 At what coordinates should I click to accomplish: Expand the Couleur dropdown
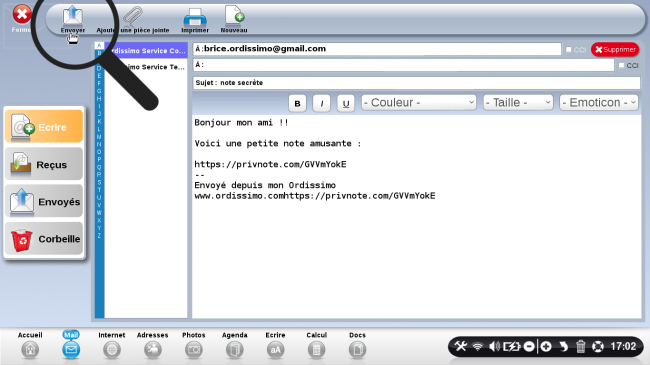pos(419,102)
